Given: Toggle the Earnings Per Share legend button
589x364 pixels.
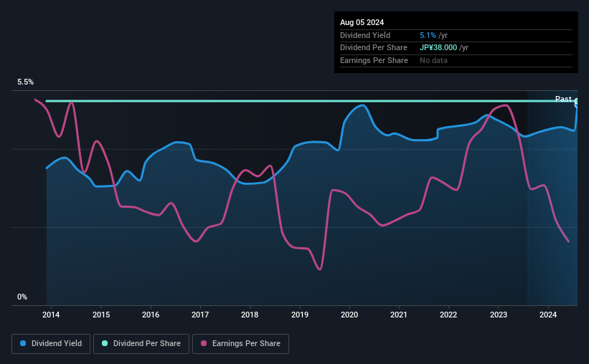Looking at the screenshot, I should 241,344.
